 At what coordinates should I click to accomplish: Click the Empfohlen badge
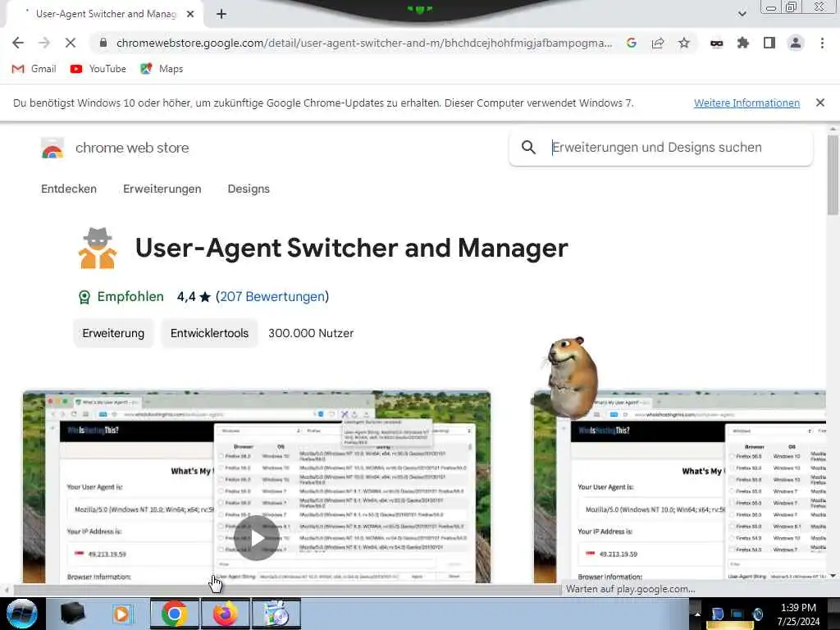[121, 297]
